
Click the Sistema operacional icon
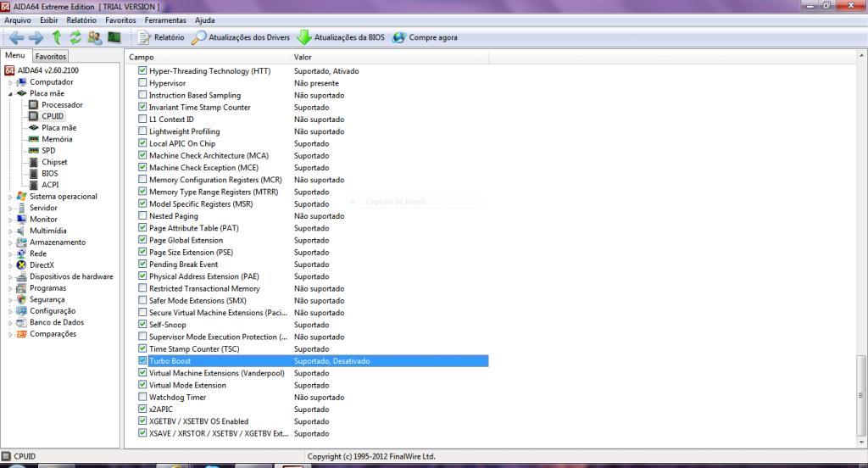21,196
